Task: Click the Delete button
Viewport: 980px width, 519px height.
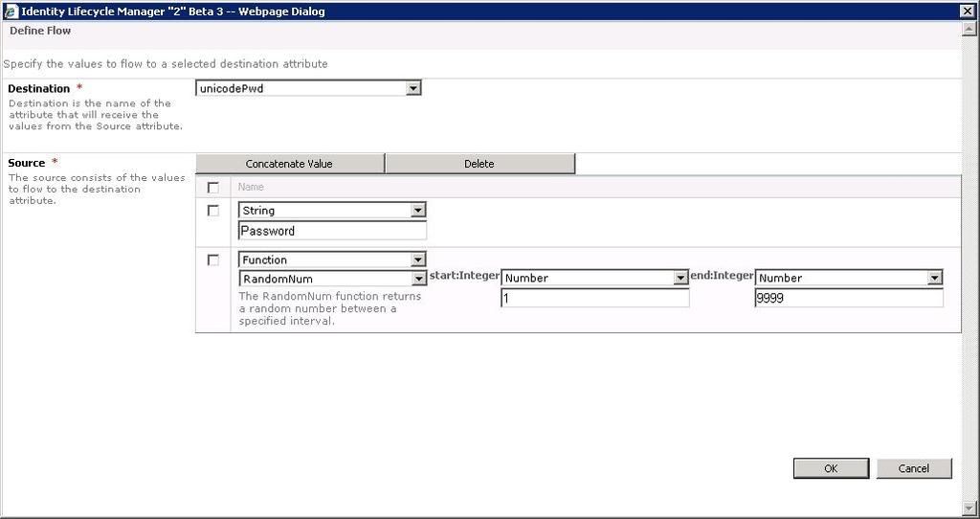Action: pyautogui.click(x=479, y=164)
